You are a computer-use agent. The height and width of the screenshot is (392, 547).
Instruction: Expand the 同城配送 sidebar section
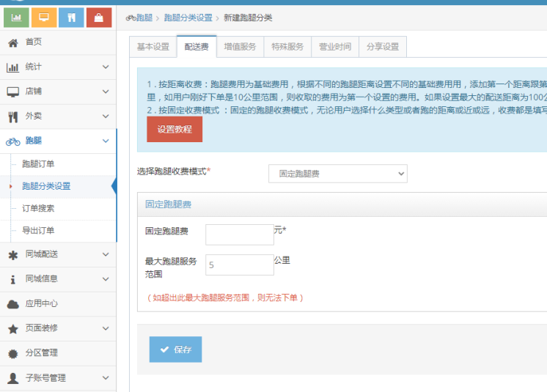(58, 254)
